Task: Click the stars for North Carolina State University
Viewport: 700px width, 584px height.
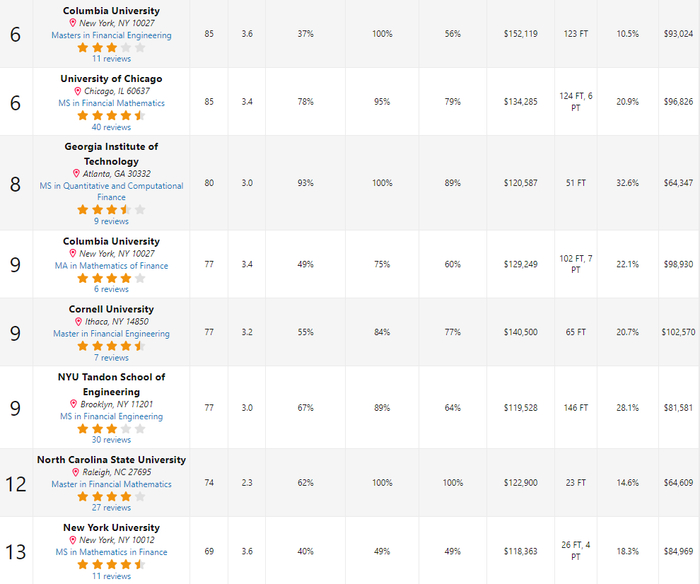Action: [111, 496]
